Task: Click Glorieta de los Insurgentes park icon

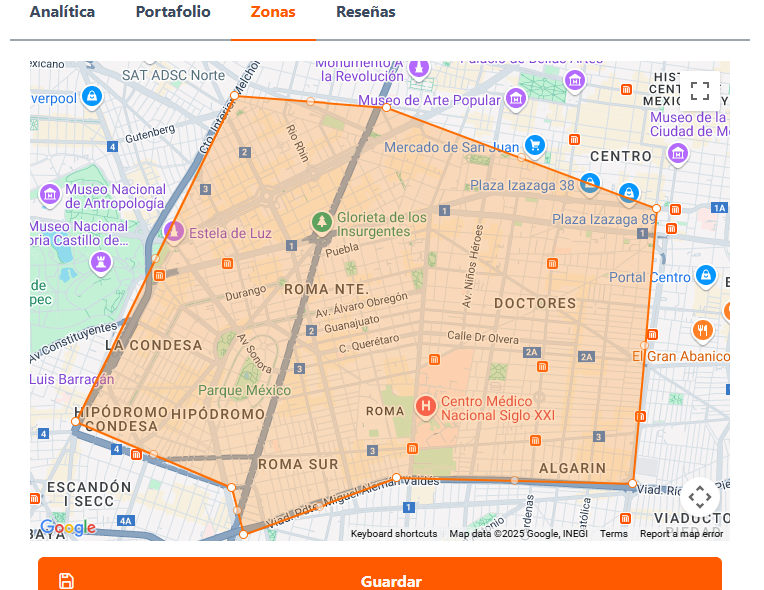Action: pos(322,223)
